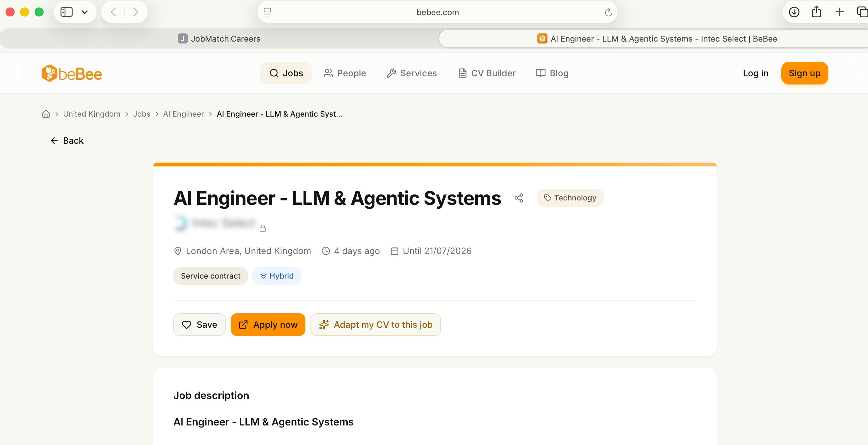Save this job with the heart button
The height and width of the screenshot is (445, 868).
(x=200, y=324)
